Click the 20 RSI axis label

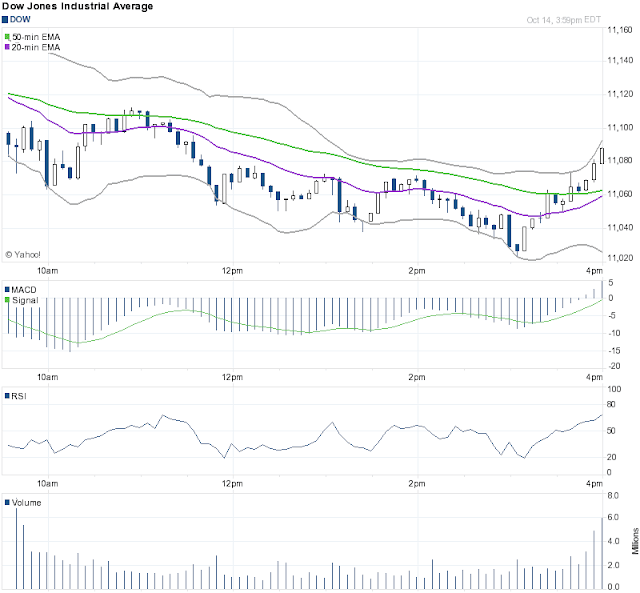[x=611, y=458]
